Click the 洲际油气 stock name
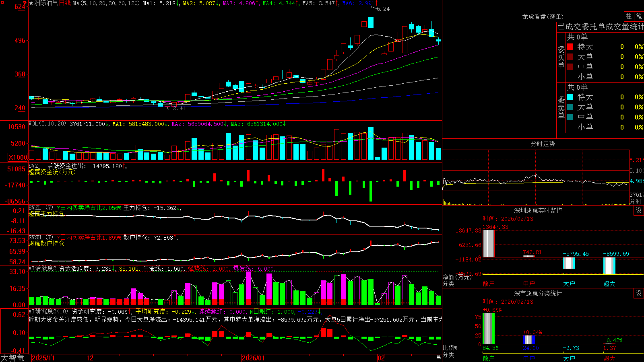Image resolution: width=644 pixels, height=362 pixels. [x=46, y=3]
